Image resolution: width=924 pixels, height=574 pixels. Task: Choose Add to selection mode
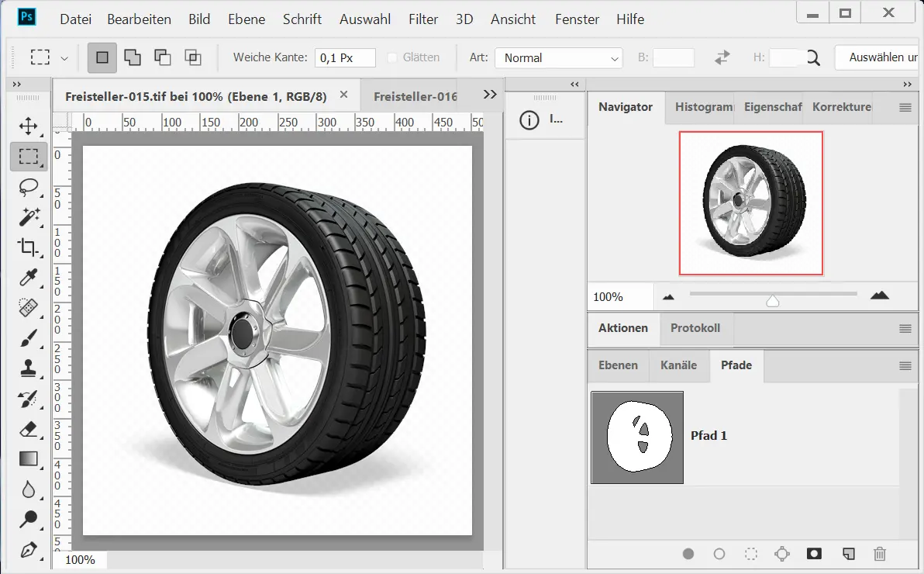tap(133, 57)
